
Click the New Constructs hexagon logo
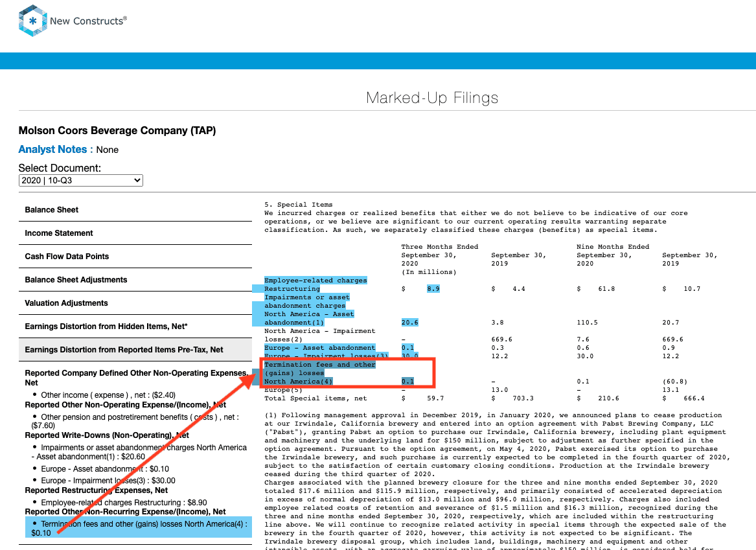click(33, 21)
